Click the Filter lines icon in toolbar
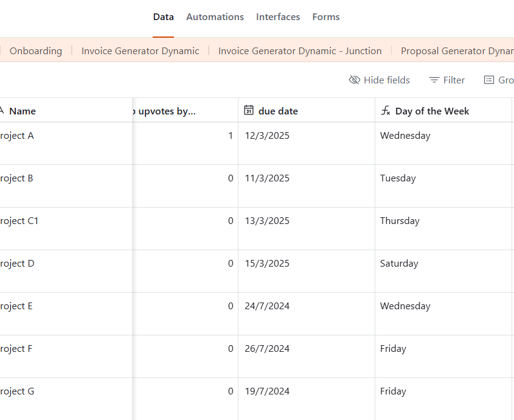Viewport: 514px width, 420px height. [434, 80]
